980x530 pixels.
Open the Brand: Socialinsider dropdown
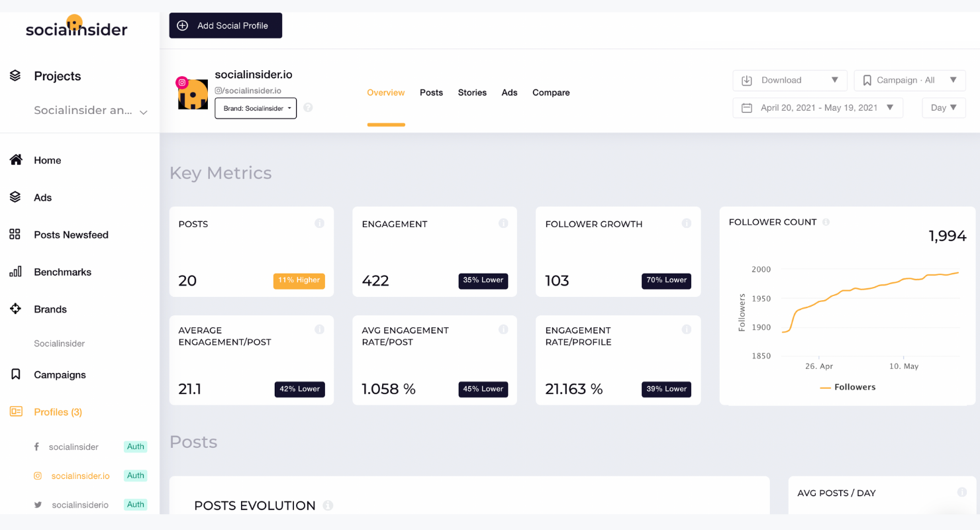tap(256, 108)
